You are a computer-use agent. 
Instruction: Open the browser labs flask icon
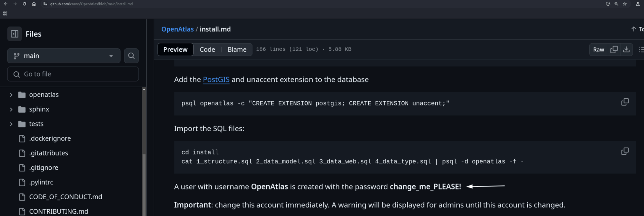click(x=638, y=4)
